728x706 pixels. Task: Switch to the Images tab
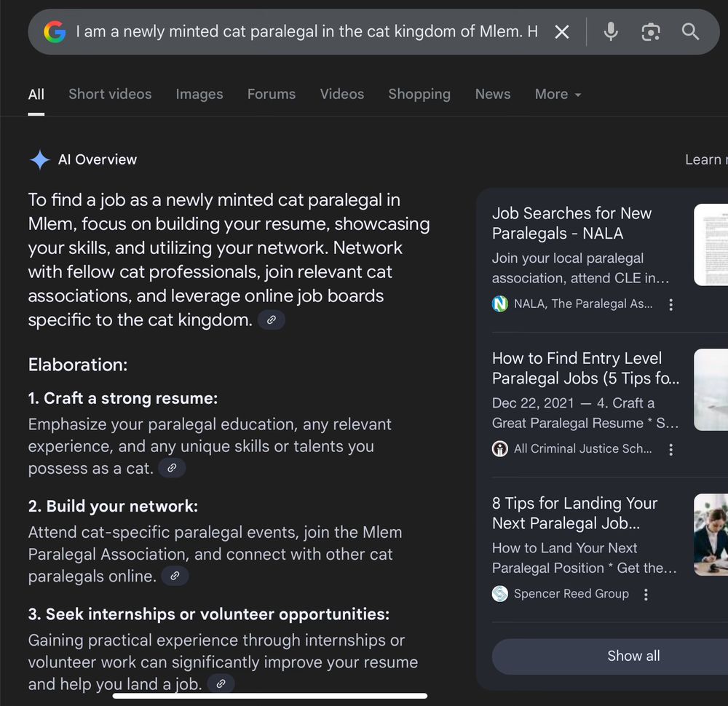[x=199, y=94]
